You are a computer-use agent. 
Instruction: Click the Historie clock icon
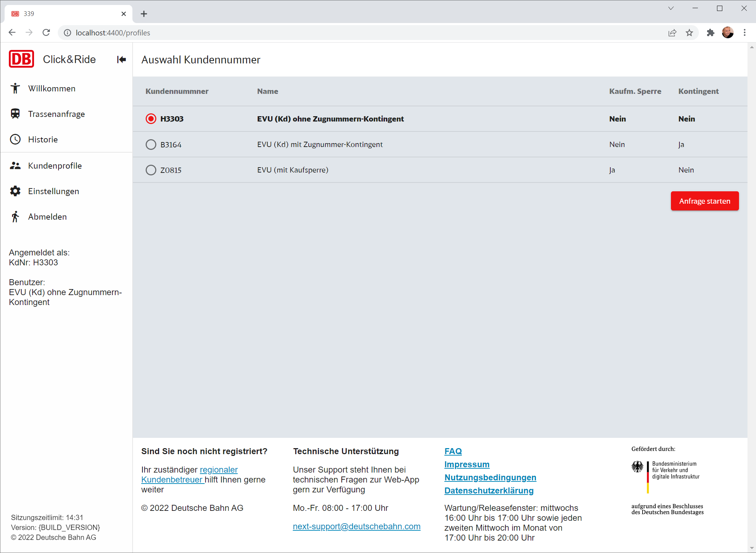coord(15,139)
